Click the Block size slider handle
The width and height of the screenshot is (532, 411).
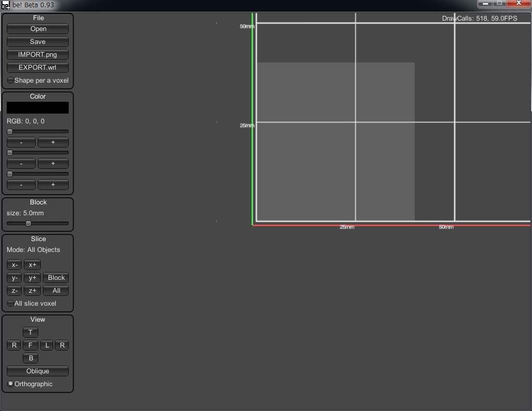pyautogui.click(x=28, y=224)
